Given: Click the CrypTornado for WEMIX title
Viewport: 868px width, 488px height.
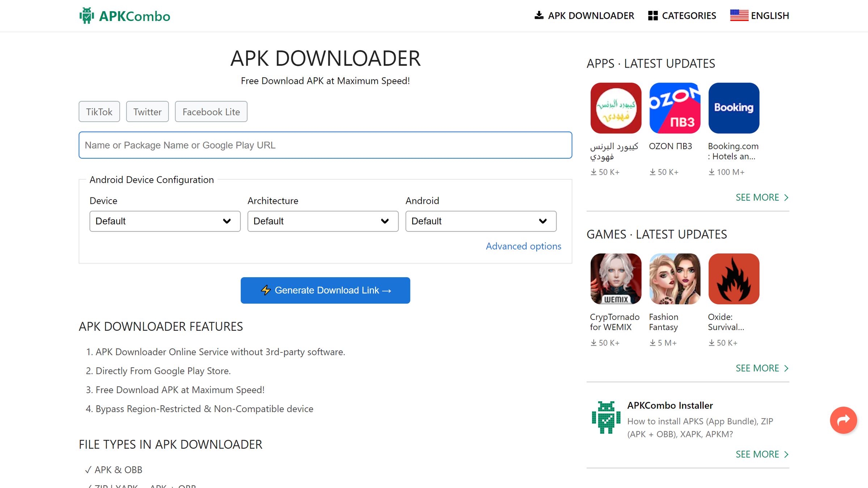Looking at the screenshot, I should coord(614,322).
